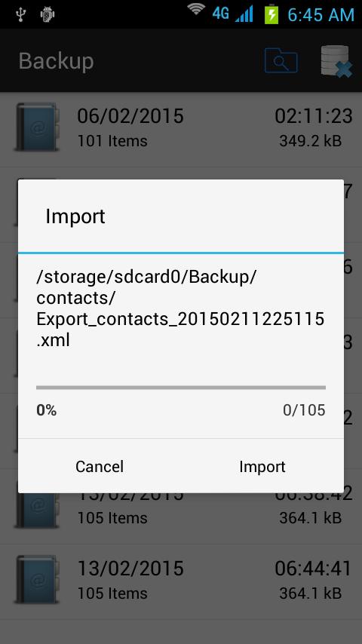Confirm with the Import button
The image size is (362, 644).
click(x=262, y=466)
